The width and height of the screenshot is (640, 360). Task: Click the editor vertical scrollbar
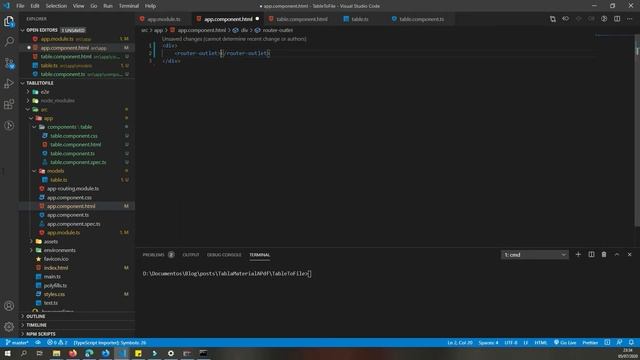click(x=637, y=131)
